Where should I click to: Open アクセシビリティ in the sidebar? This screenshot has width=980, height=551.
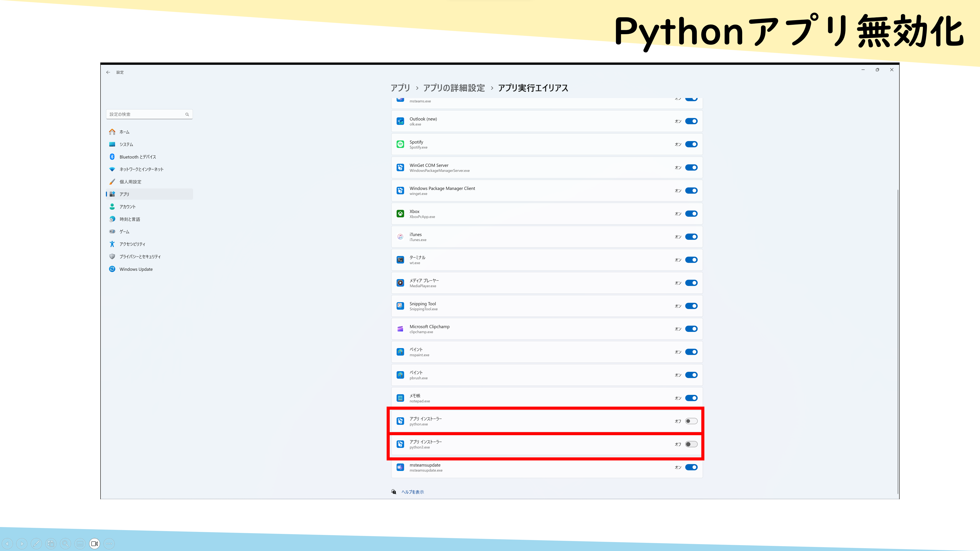coord(150,244)
